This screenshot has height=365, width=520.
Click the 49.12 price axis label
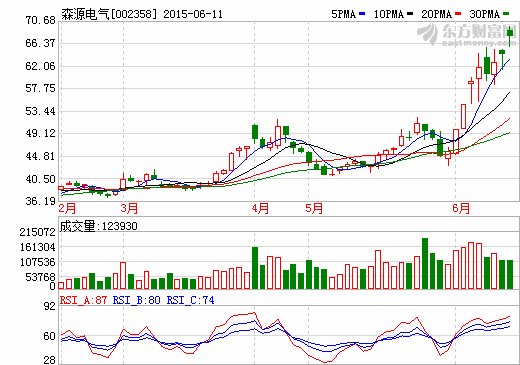[x=40, y=133]
